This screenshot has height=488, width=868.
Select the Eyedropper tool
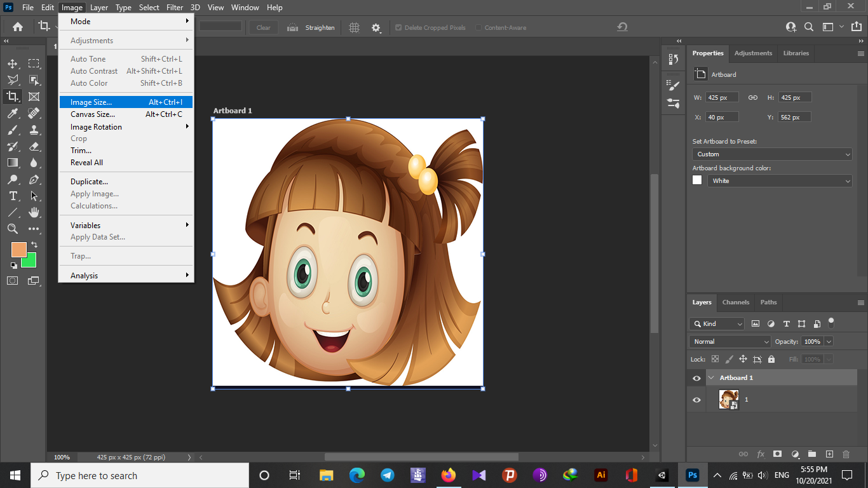click(13, 113)
